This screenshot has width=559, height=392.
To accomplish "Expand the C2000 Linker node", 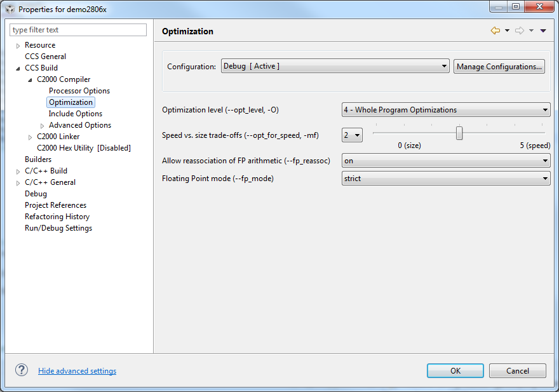I will [30, 137].
